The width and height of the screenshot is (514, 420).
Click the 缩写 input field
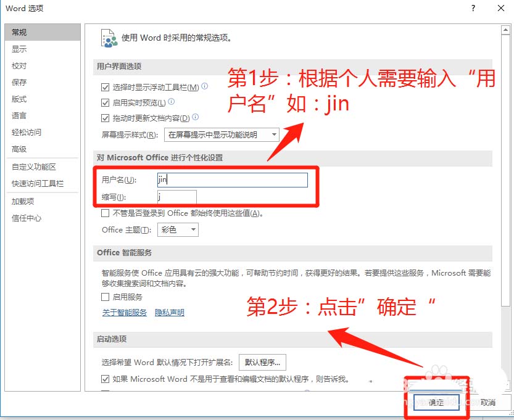[177, 197]
